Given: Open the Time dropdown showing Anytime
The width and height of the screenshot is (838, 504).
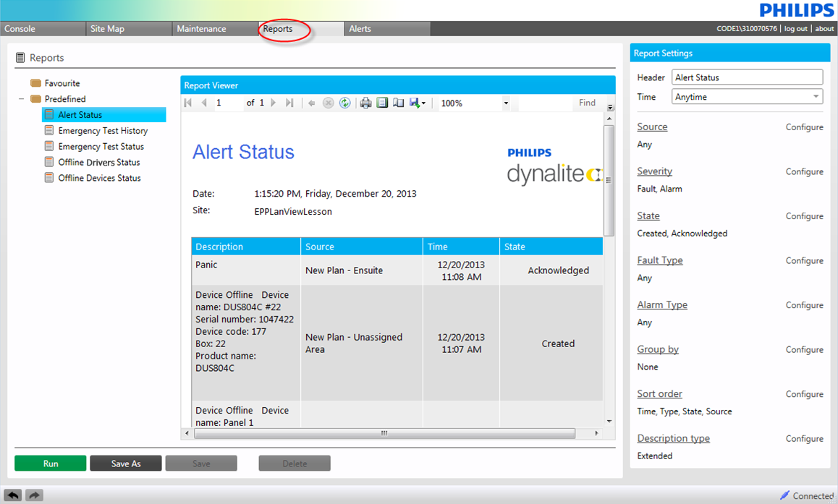Looking at the screenshot, I should point(747,97).
